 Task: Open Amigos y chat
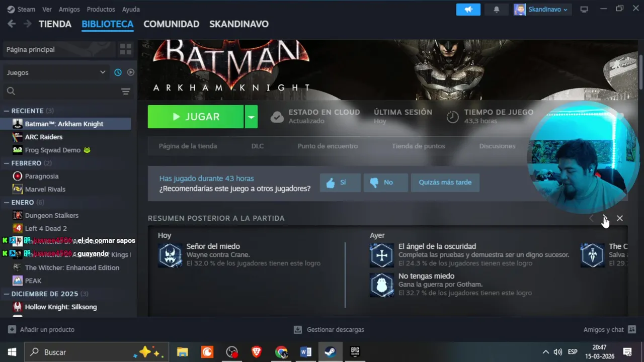[x=610, y=329]
